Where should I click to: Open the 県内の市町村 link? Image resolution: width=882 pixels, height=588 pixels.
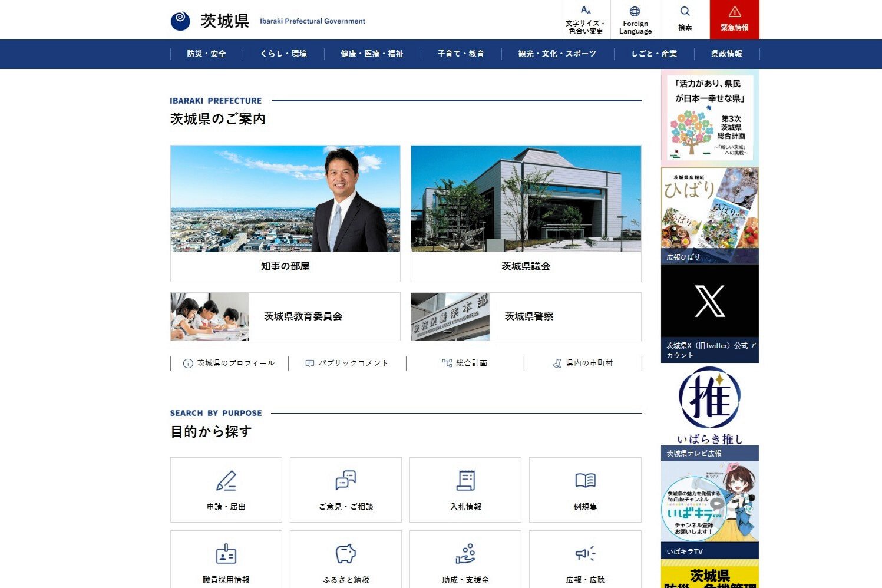[589, 364]
